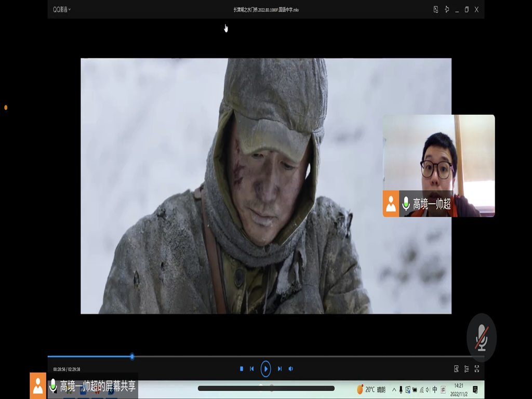Open the QQ影音 main menu dropdown
This screenshot has width=532, height=399.
click(62, 9)
